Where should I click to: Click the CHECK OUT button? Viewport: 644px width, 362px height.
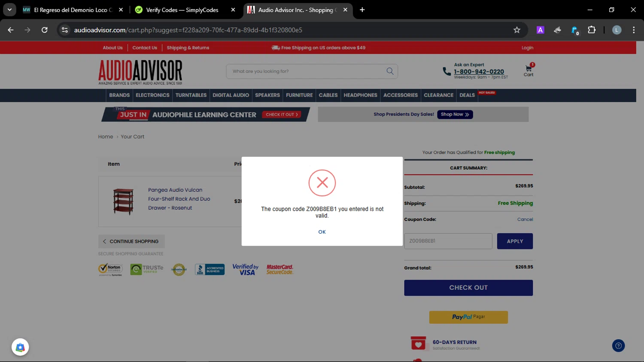click(468, 288)
